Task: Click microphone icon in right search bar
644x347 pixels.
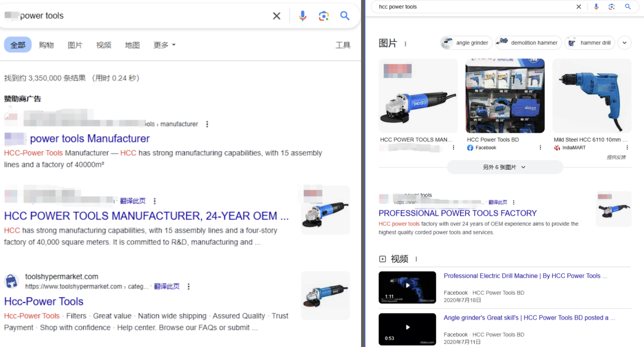Action: pos(596,6)
